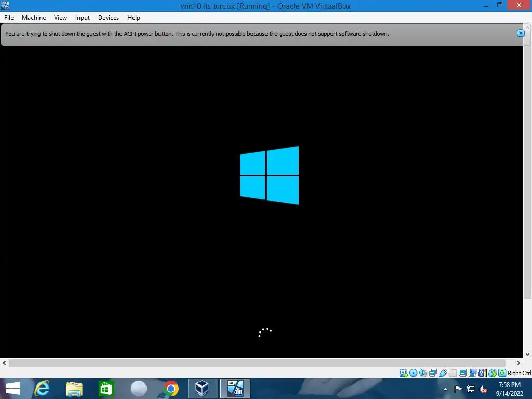This screenshot has width=532, height=399.
Task: Minimize the VirtualBox VM window
Action: [x=486, y=5]
